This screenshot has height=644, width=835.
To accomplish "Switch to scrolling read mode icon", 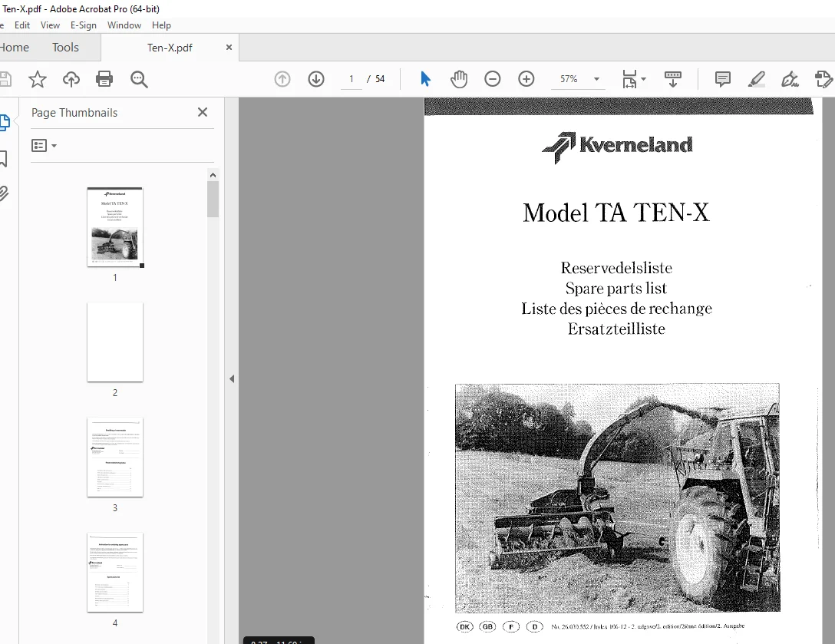I will coord(673,79).
